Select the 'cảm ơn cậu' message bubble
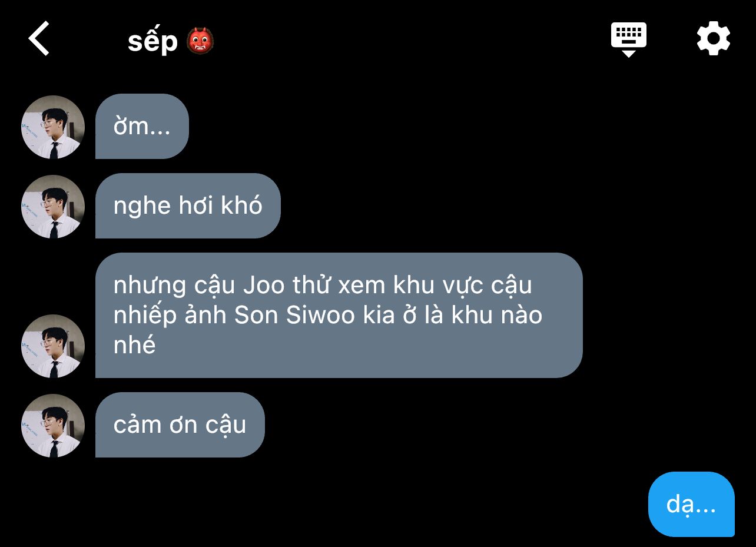The width and height of the screenshot is (756, 547). coord(180,425)
